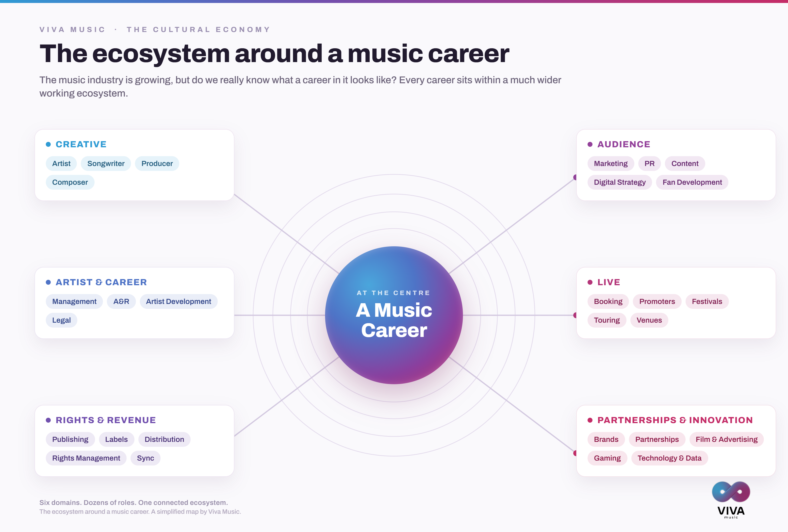The height and width of the screenshot is (532, 788).
Task: Select the Gaming tag
Action: coord(607,458)
